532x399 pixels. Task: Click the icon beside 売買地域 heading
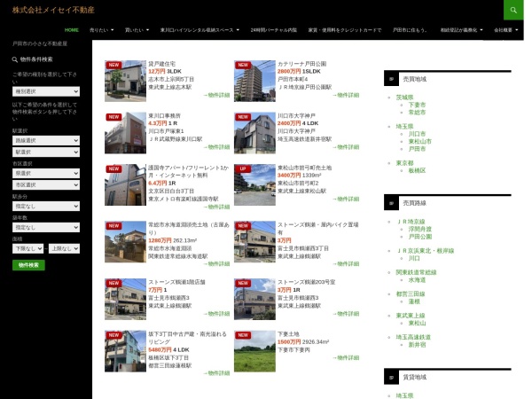(x=391, y=79)
